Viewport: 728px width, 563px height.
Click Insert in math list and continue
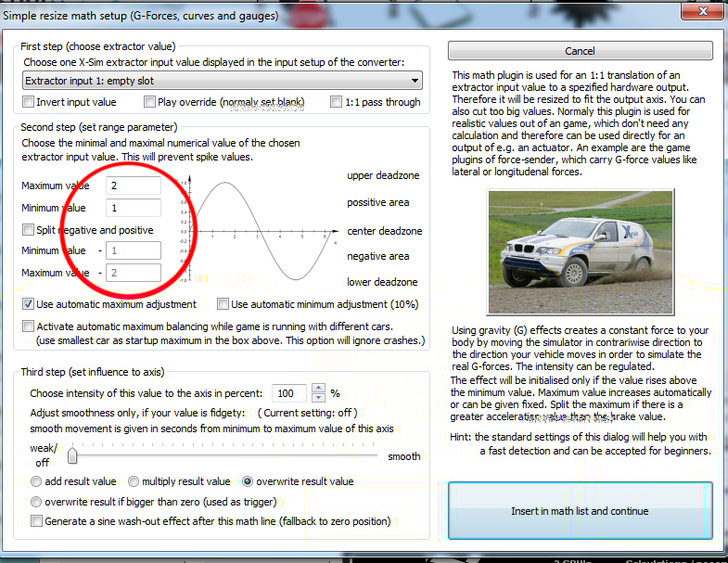tap(580, 511)
